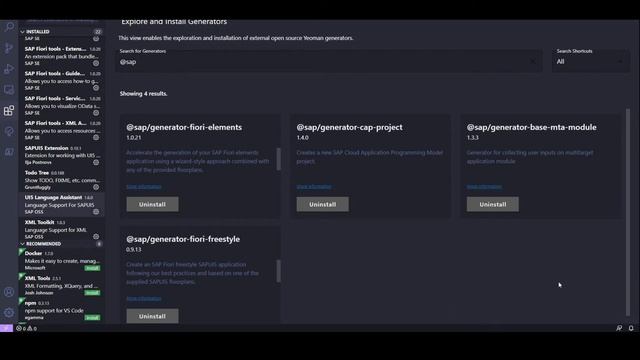Open gear for XML Toolkit extension
Screen dimensions: 640x360
coord(96,236)
